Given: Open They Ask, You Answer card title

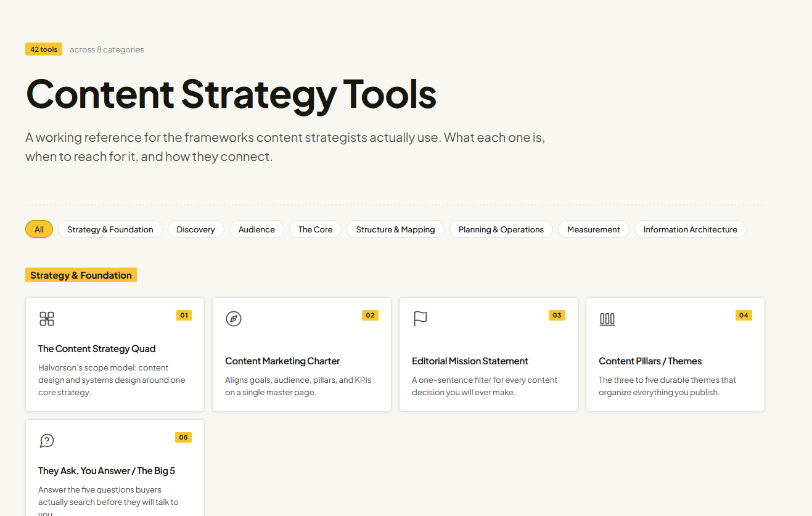Looking at the screenshot, I should click(x=107, y=471).
